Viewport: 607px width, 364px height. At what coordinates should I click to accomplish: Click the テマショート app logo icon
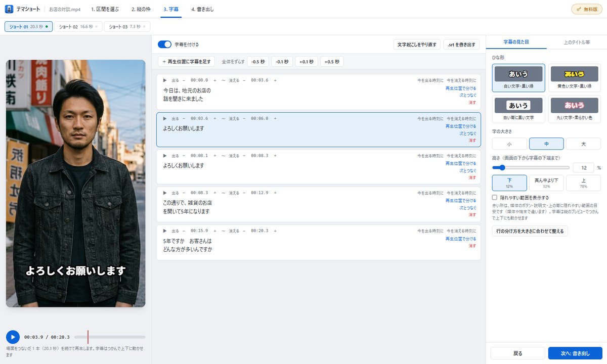(9, 9)
